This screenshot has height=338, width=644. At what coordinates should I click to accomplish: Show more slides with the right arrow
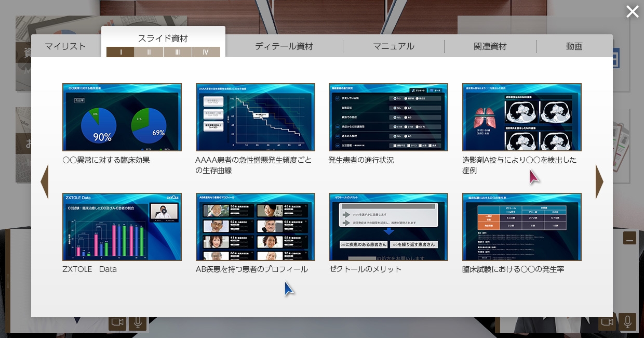click(599, 181)
